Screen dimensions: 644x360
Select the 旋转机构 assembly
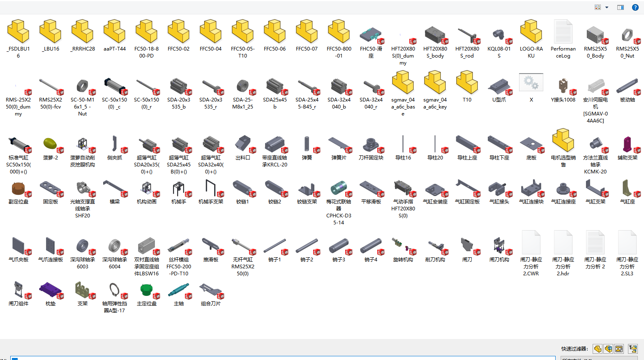403,249
